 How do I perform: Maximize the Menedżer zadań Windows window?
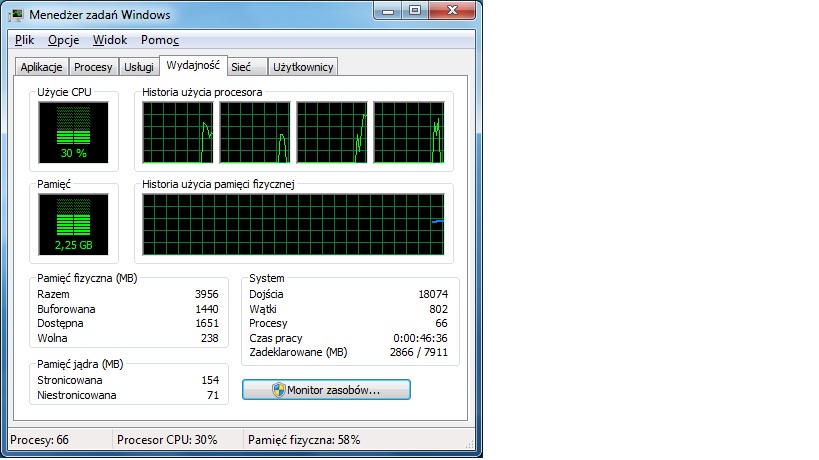pos(415,10)
